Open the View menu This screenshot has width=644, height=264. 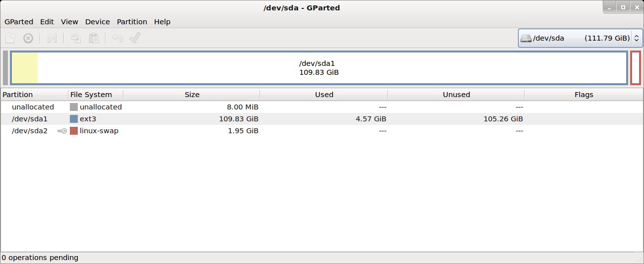(69, 22)
